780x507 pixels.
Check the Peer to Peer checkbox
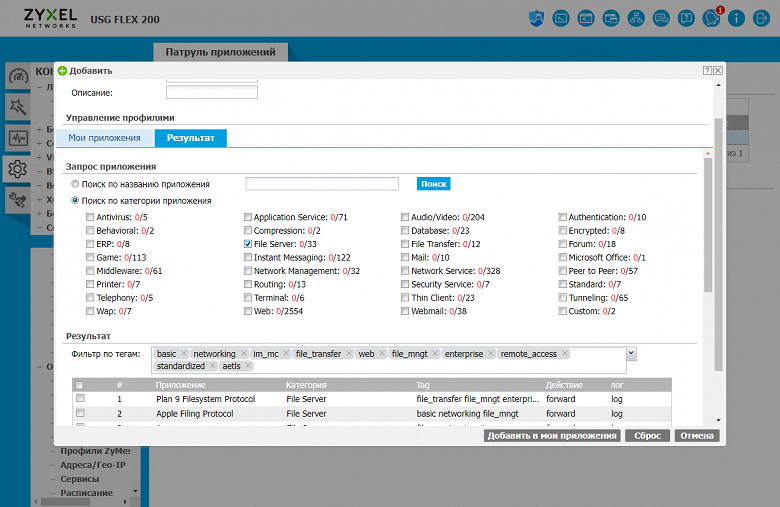point(562,271)
